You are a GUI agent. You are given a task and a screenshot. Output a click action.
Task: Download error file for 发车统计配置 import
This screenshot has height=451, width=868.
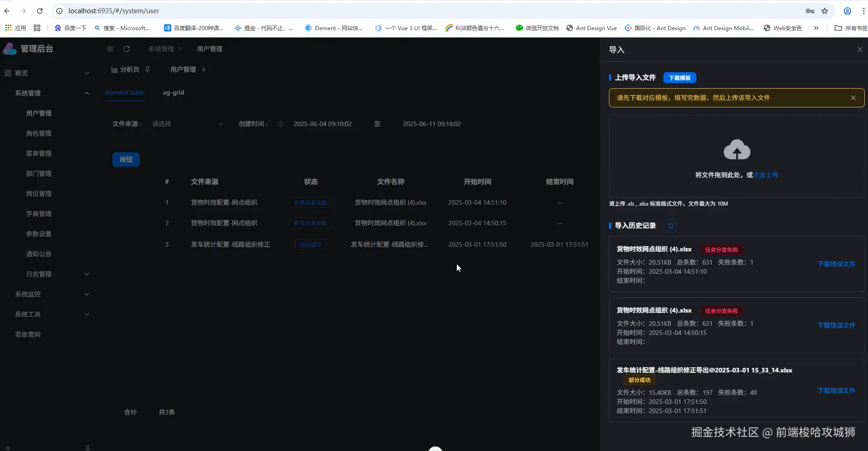tap(836, 391)
